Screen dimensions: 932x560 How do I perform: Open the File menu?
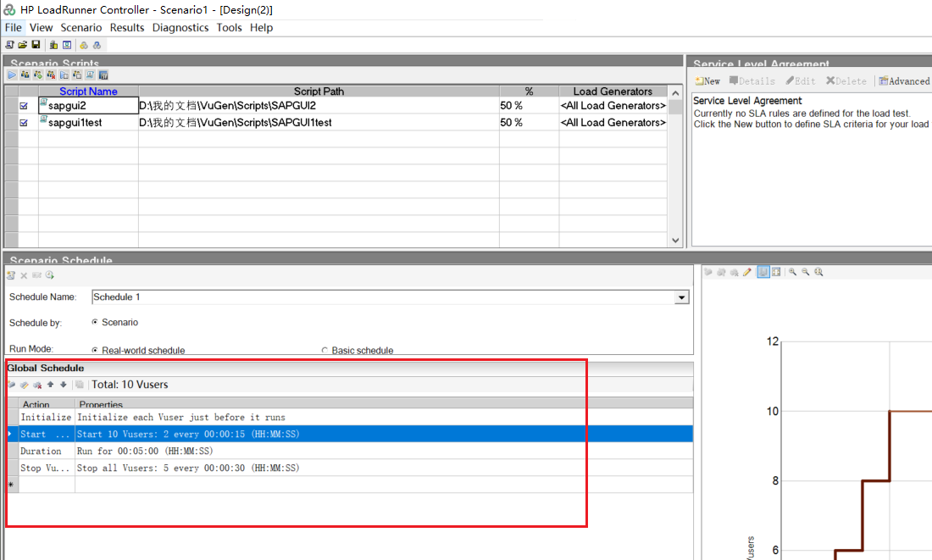click(13, 27)
